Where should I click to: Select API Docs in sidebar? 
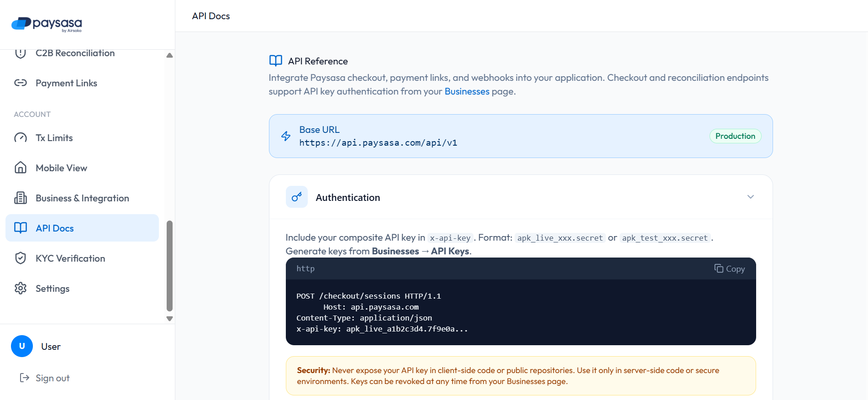82,228
